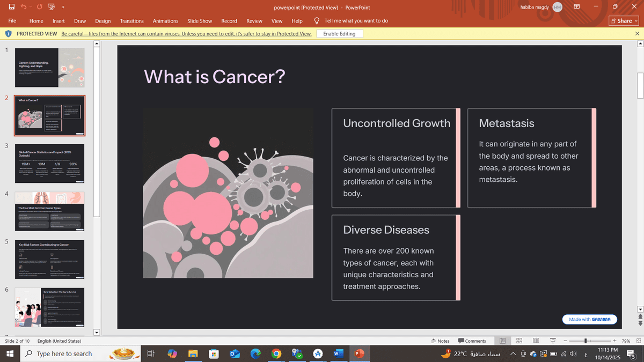The height and width of the screenshot is (362, 644).
Task: Fit slide to current window icon
Action: 638,341
